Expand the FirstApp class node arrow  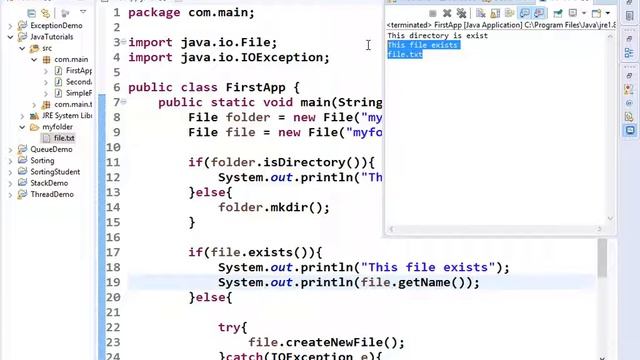[x=46, y=71]
